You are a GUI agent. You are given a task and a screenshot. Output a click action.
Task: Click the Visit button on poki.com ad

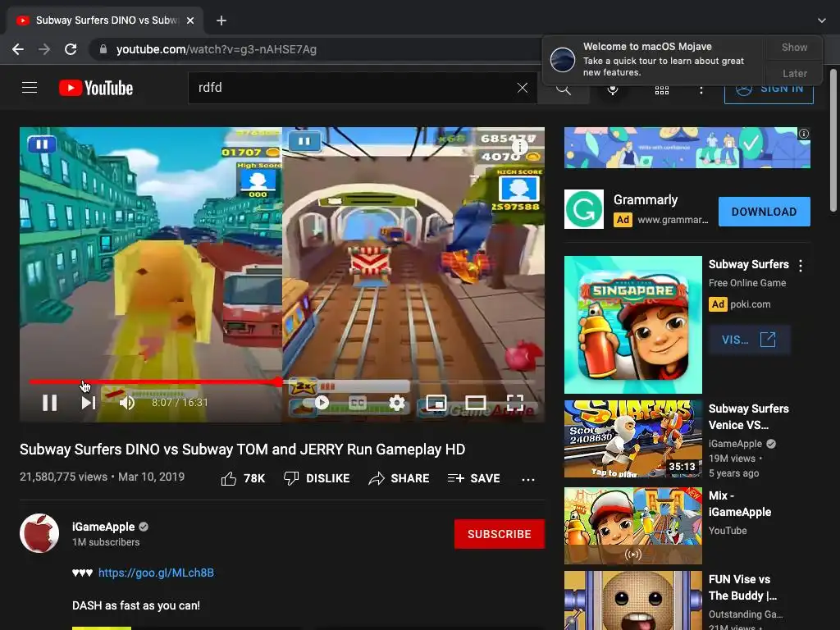click(x=749, y=340)
